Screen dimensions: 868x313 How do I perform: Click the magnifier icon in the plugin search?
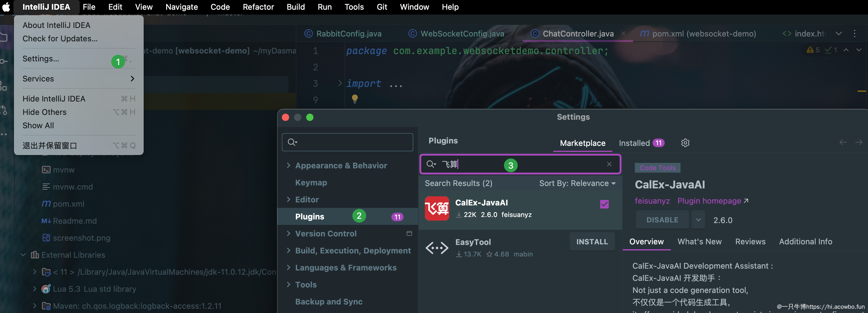point(431,164)
